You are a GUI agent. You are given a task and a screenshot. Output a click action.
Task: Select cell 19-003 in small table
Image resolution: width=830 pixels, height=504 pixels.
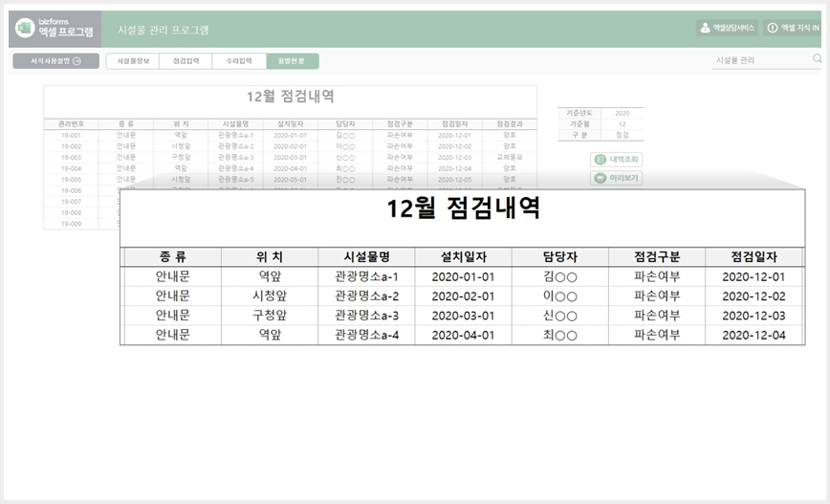71,158
